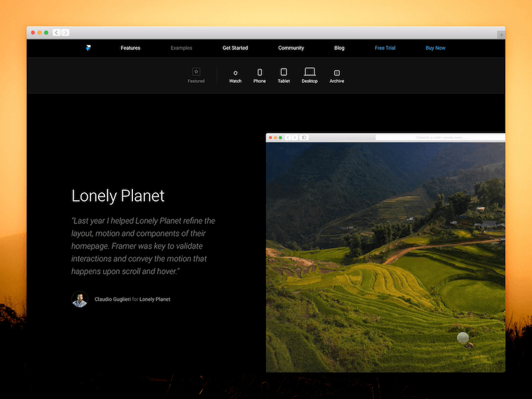This screenshot has width=532, height=399.
Task: Click back arrow in Lonely Planet preview
Action: coord(288,138)
